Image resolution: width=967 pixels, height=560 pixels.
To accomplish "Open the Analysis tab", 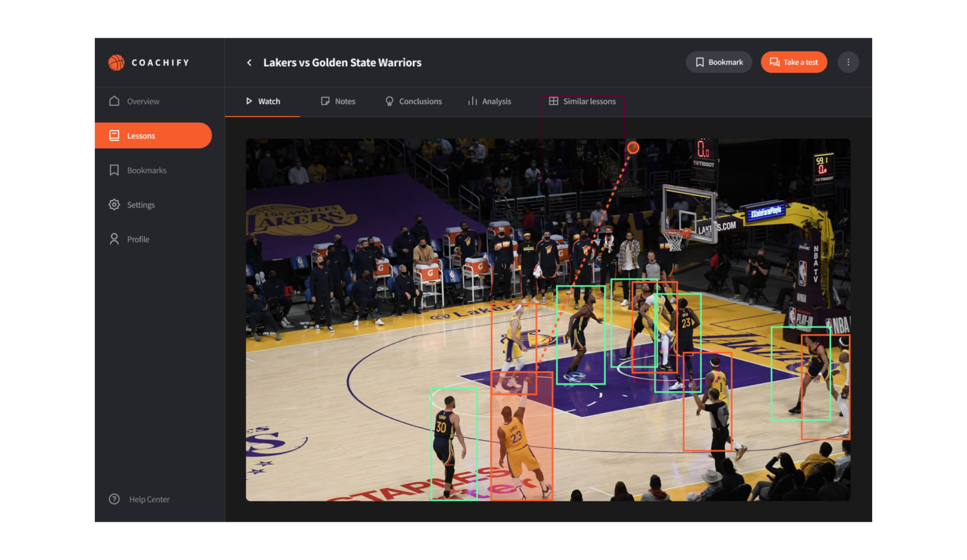I will tap(490, 101).
